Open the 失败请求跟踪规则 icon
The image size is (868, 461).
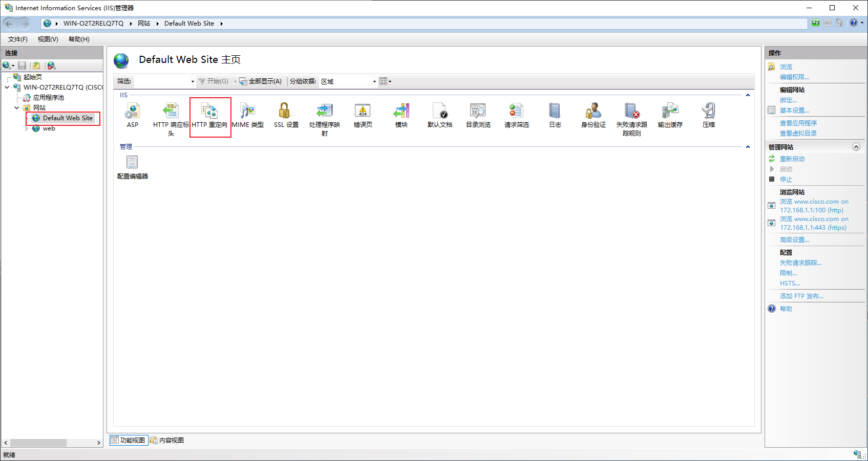click(x=632, y=111)
